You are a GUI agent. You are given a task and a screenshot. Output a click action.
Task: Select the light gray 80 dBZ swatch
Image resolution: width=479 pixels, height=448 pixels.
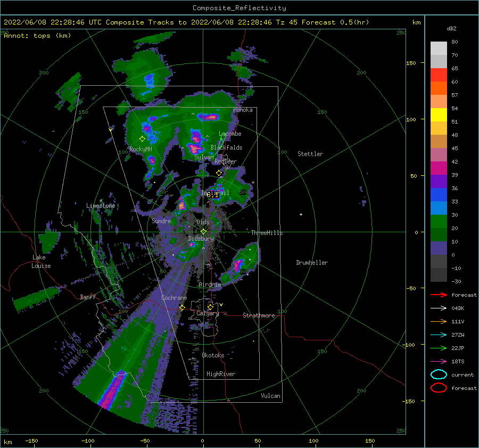pos(439,48)
